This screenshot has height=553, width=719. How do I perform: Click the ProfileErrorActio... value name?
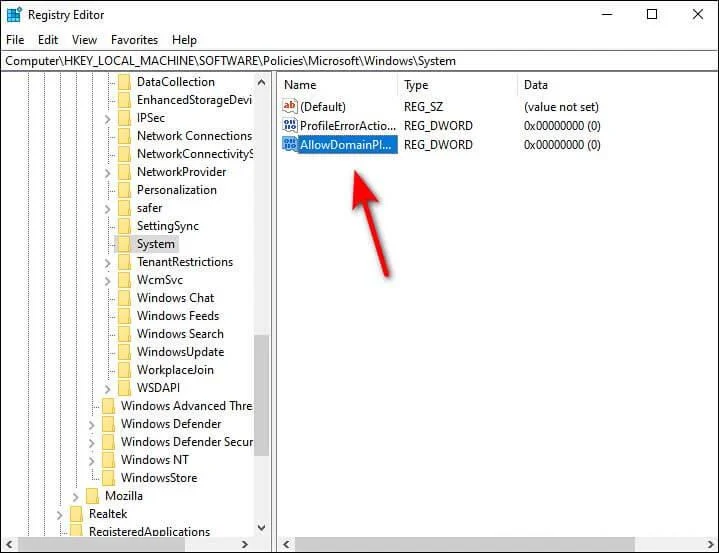coord(348,126)
